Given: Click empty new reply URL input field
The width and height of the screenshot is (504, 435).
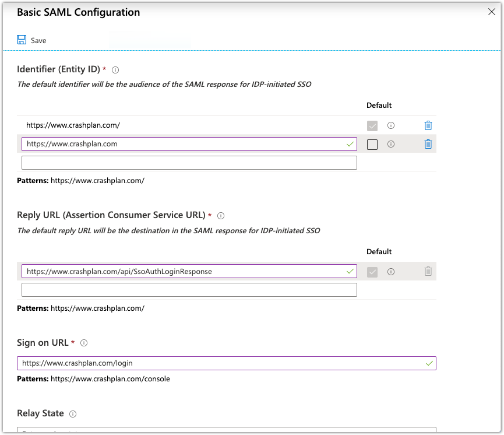Looking at the screenshot, I should pyautogui.click(x=189, y=290).
